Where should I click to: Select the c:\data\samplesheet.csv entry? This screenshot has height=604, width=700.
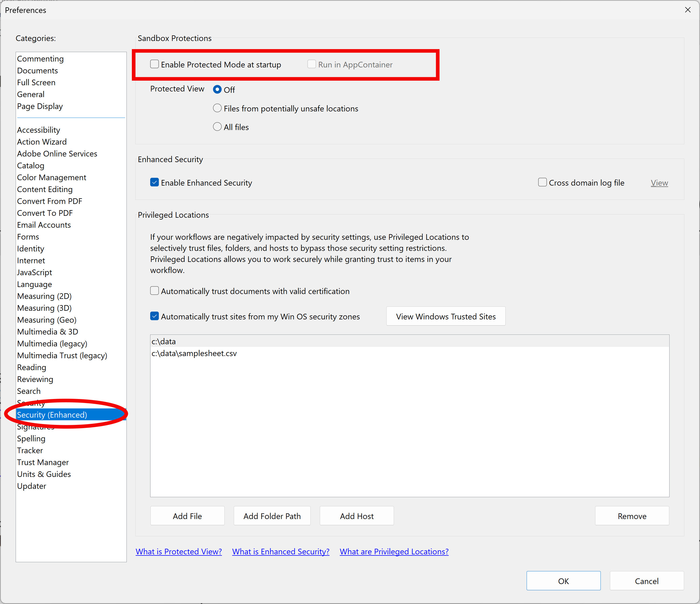194,353
